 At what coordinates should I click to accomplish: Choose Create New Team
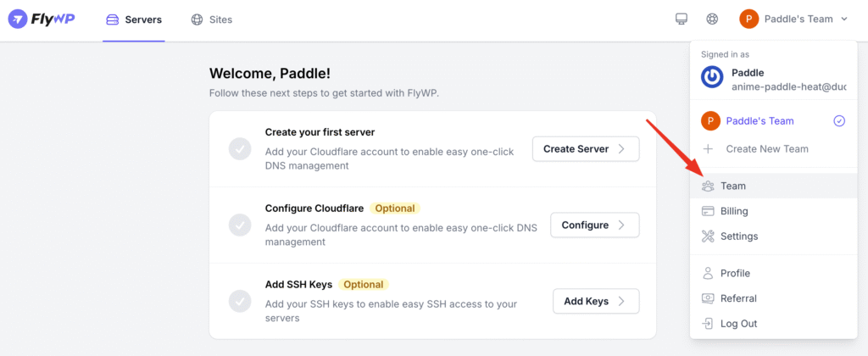pos(773,149)
